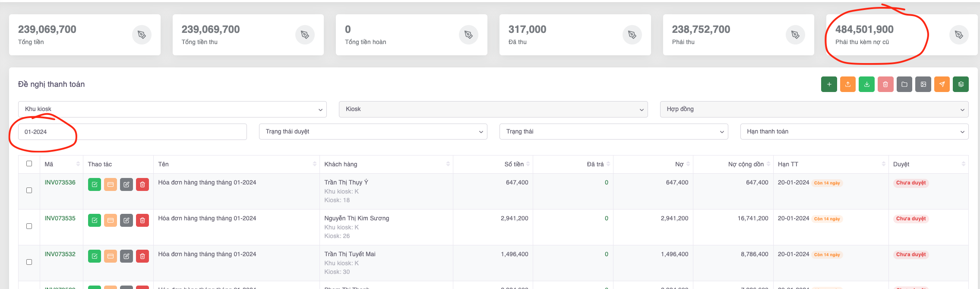Delete invoice INV073535 using red trash icon

pos(142,220)
